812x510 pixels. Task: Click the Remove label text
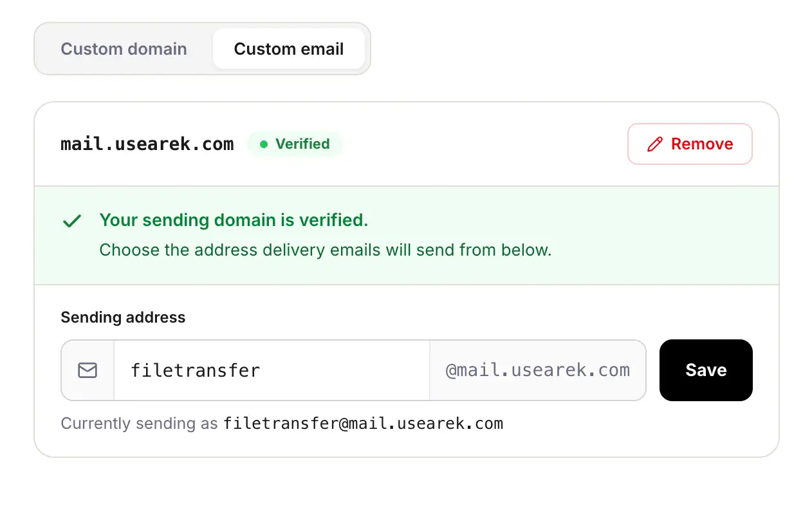pos(702,144)
